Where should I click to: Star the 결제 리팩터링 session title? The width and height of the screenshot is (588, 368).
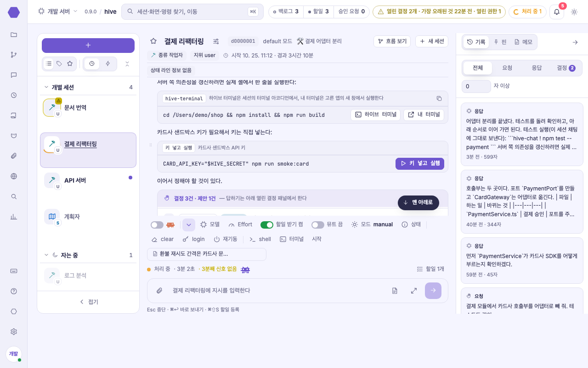153,41
